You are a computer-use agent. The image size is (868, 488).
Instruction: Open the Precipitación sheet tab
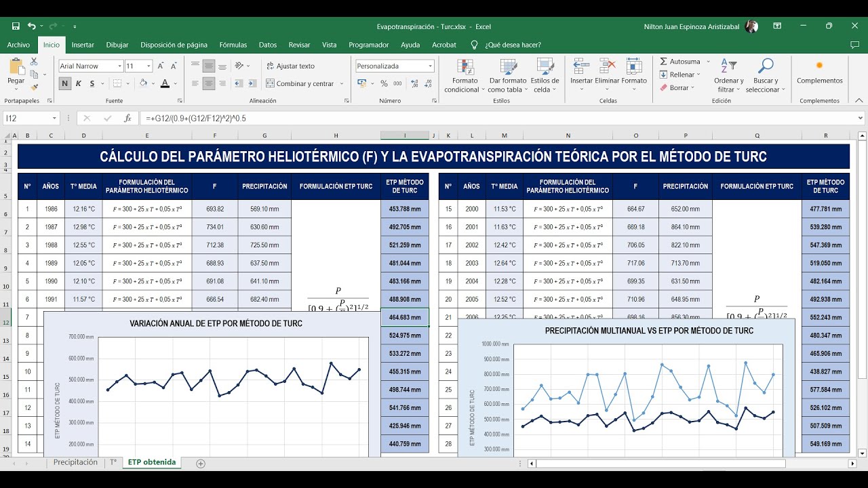pos(75,462)
